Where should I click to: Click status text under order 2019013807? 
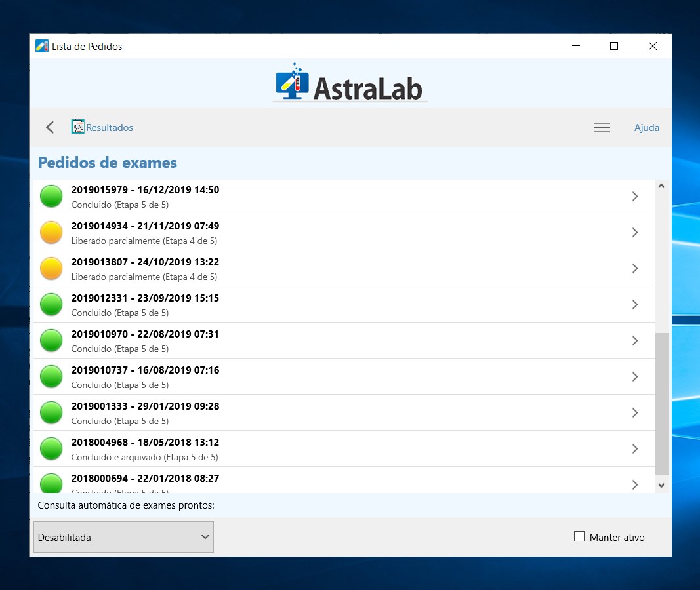144,277
